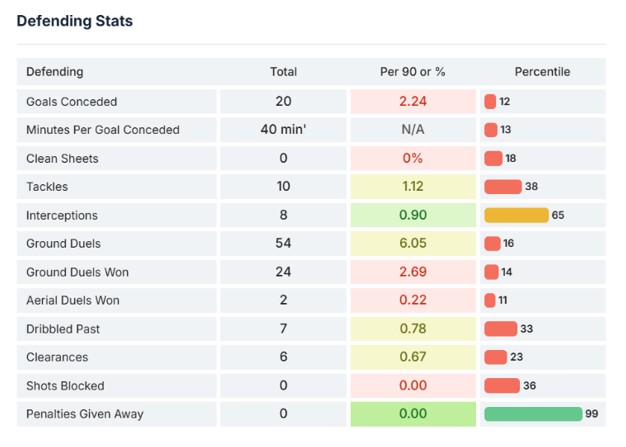Select the Aerial Duels Won label

(x=73, y=300)
